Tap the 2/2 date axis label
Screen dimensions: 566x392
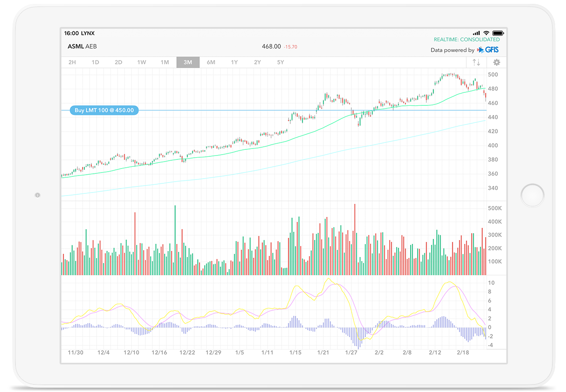pyautogui.click(x=379, y=352)
